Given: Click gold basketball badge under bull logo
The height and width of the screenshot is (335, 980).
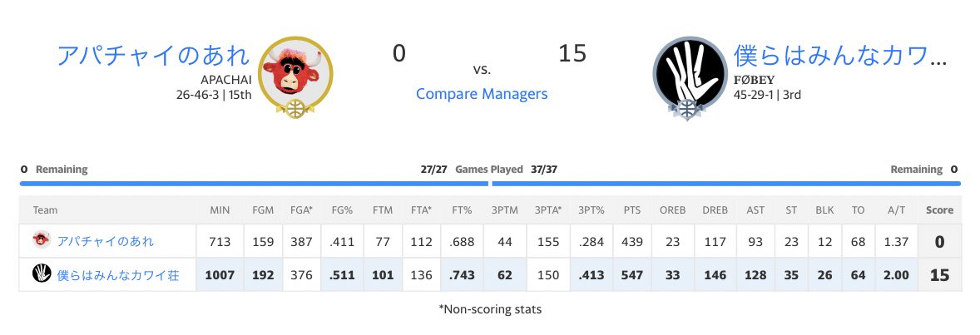Looking at the screenshot, I should [x=295, y=108].
